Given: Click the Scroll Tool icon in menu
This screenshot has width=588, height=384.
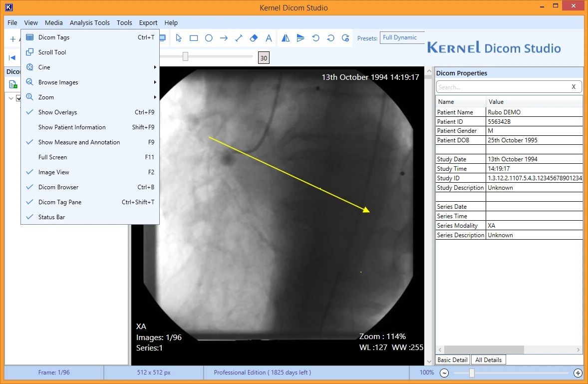Looking at the screenshot, I should click(x=29, y=52).
